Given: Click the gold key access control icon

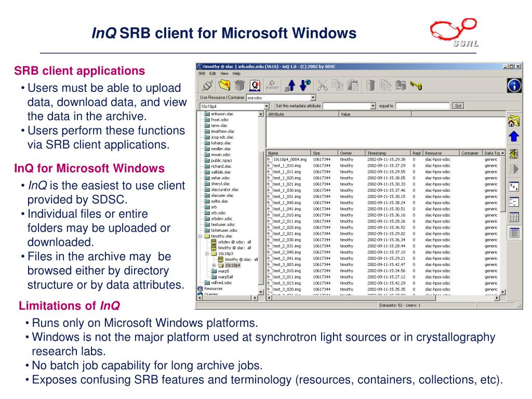Looking at the screenshot, I should [416, 86].
